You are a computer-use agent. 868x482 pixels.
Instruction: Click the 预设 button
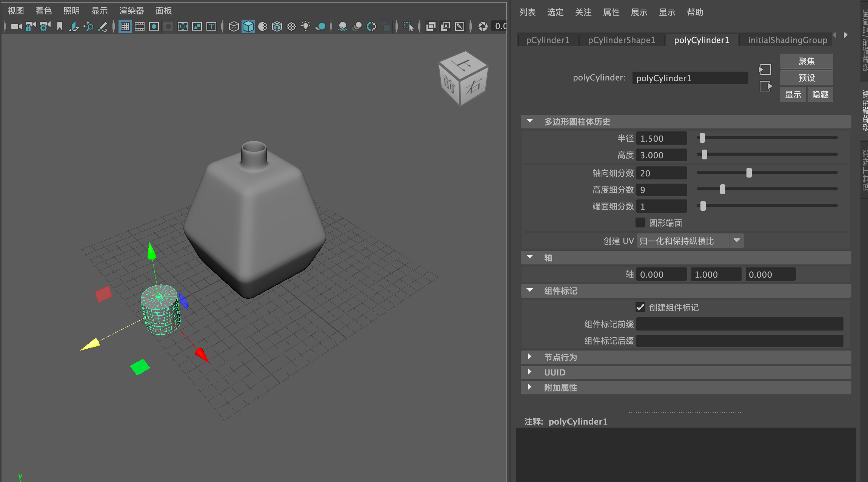[806, 78]
